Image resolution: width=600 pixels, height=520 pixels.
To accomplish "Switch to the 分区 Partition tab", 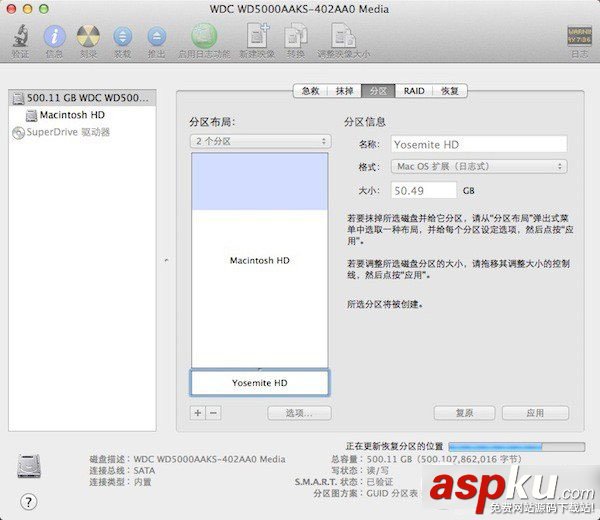I will pyautogui.click(x=378, y=91).
